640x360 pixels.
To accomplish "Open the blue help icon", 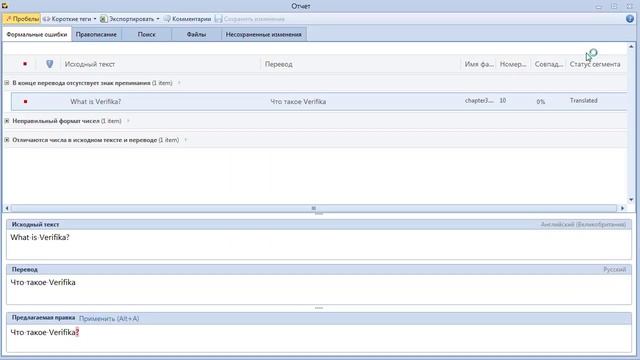I will 630,19.
